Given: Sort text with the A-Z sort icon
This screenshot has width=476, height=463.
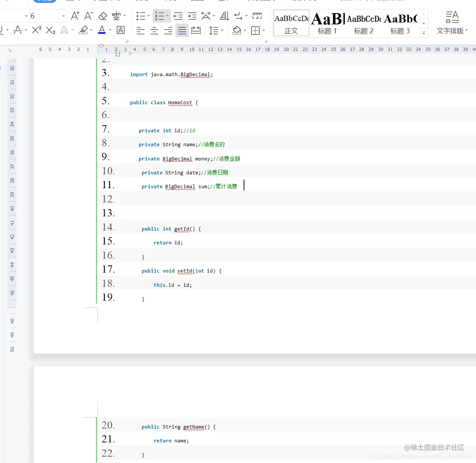Looking at the screenshot, I should [225, 16].
